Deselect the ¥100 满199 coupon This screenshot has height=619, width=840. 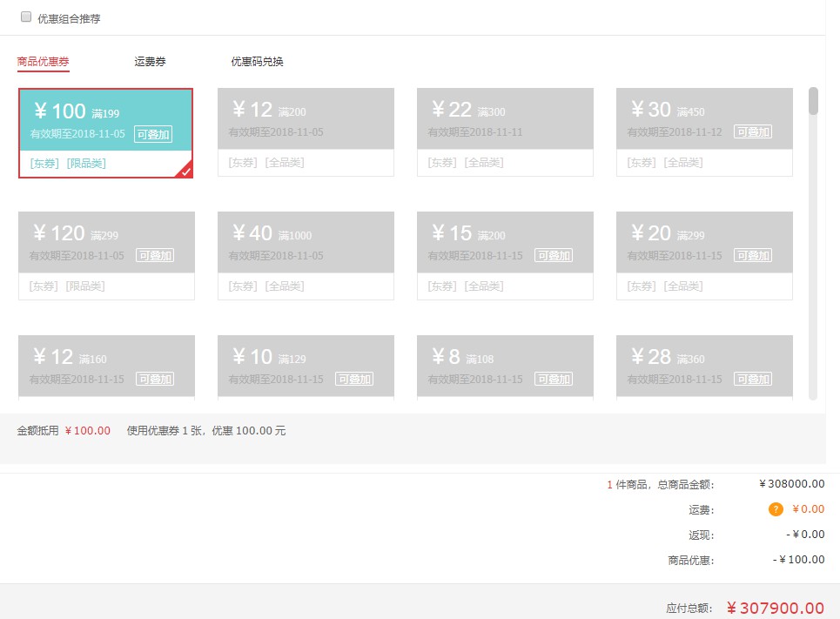click(105, 133)
